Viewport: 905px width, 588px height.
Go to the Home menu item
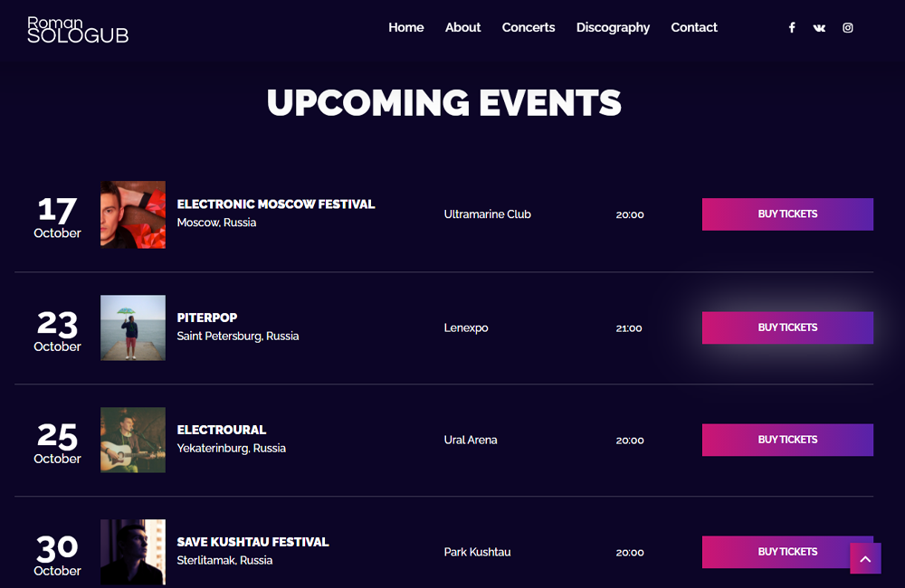(x=405, y=27)
